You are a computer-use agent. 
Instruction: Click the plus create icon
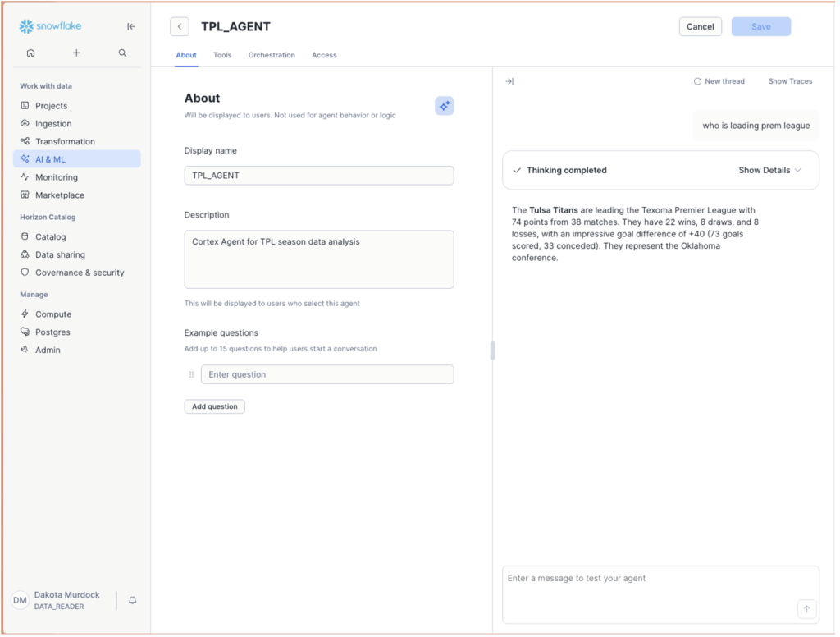(x=76, y=53)
